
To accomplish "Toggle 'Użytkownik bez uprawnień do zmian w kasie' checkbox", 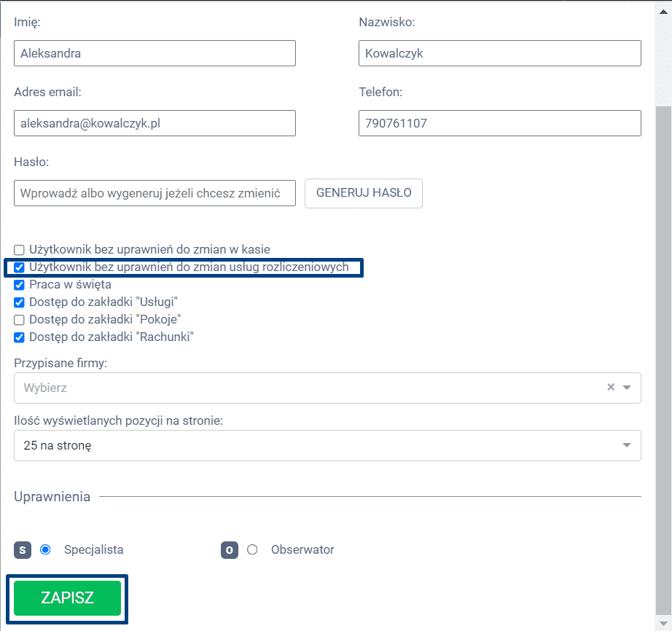I will tap(20, 250).
